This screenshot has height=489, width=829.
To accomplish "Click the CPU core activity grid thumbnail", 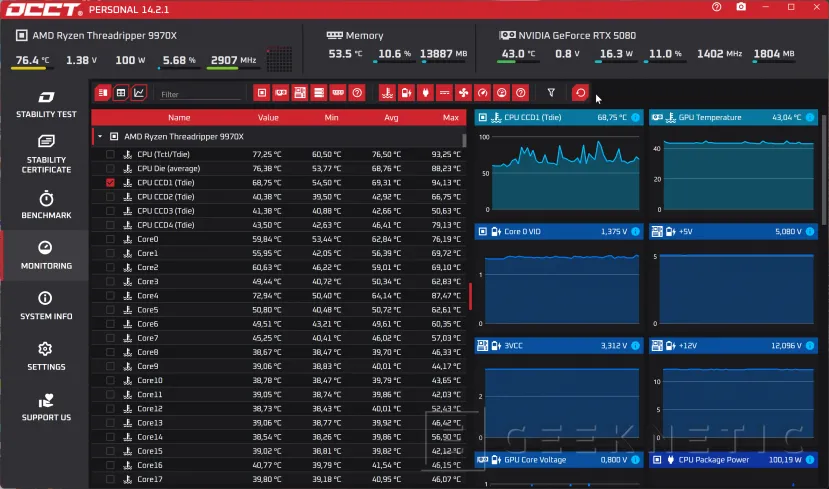I will point(279,59).
